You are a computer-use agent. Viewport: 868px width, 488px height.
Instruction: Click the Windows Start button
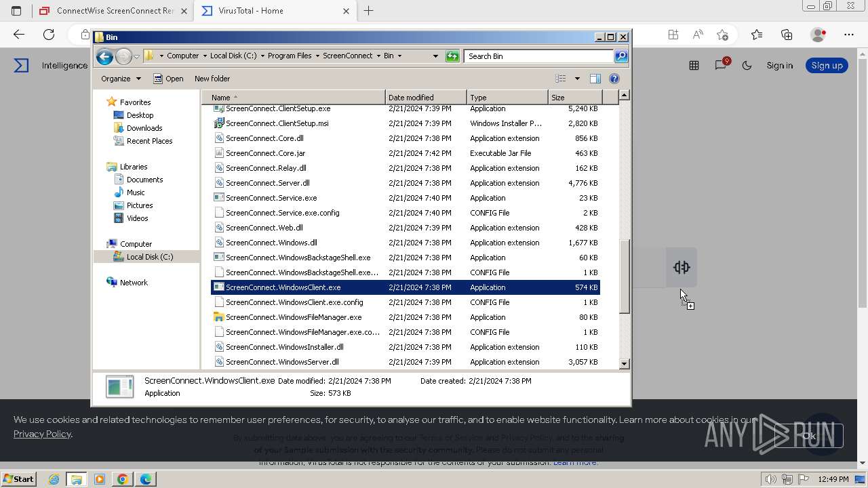[18, 479]
